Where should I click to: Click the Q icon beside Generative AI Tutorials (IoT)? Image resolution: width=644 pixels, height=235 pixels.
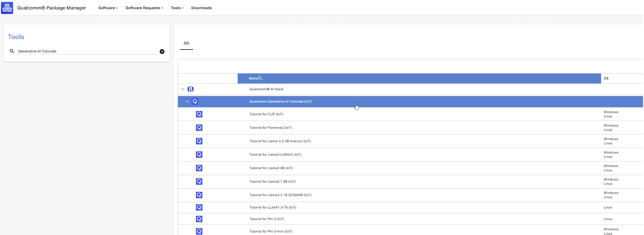coord(195,102)
